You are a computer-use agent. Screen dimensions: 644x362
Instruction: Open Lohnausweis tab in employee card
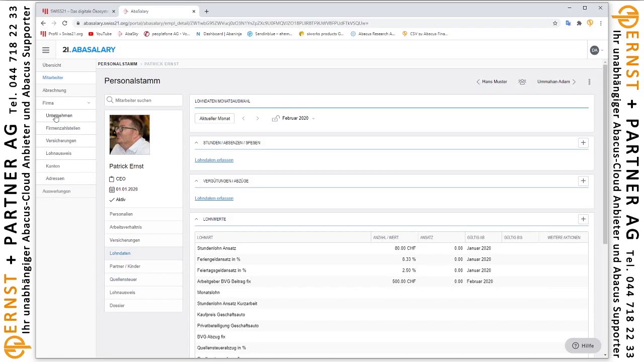click(143, 293)
